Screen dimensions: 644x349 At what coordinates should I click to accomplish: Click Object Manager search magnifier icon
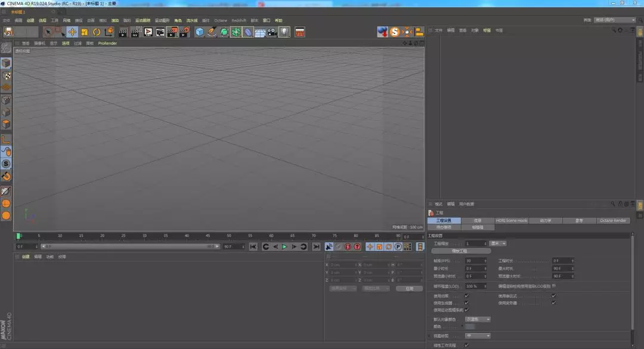(x=614, y=30)
